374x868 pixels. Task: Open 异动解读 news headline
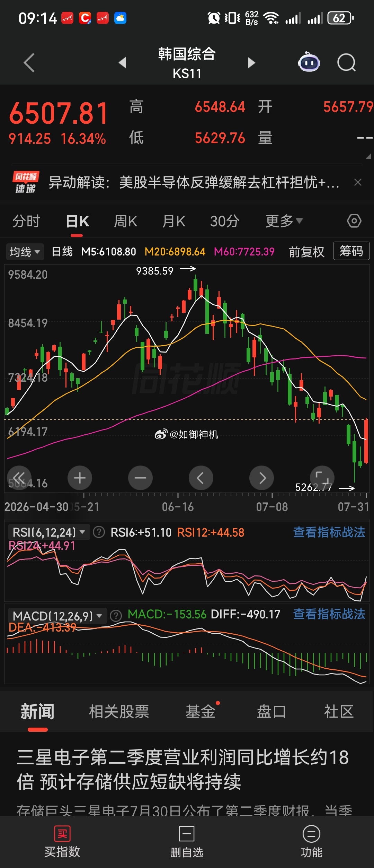coord(194,182)
